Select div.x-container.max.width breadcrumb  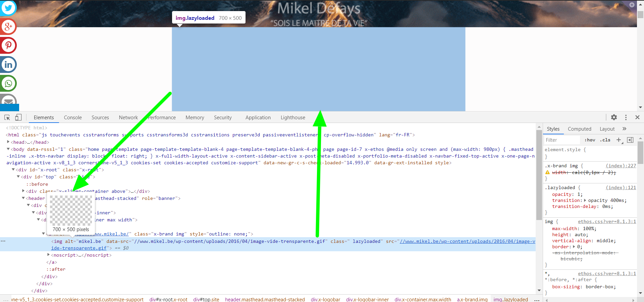coord(423,299)
